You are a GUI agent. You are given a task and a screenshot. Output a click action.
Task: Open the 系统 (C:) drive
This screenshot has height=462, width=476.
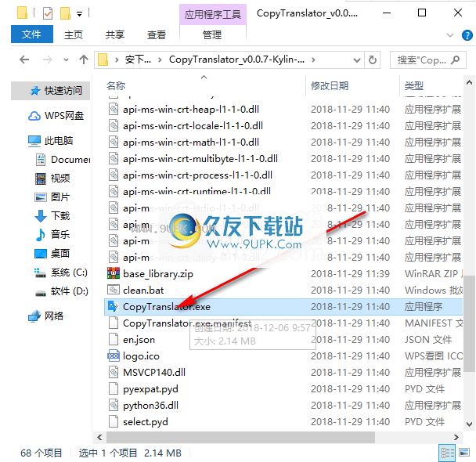pos(61,273)
